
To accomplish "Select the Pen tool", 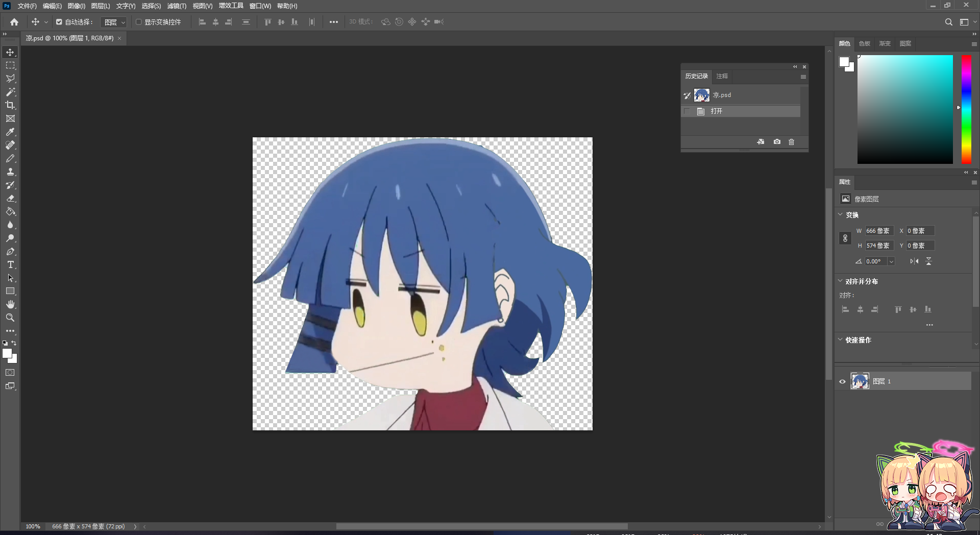I will pos(10,251).
